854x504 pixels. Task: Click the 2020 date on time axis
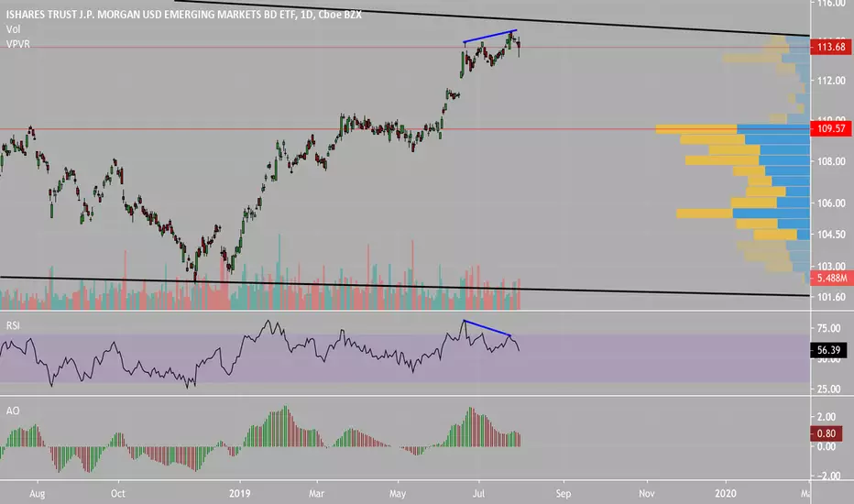pyautogui.click(x=726, y=494)
